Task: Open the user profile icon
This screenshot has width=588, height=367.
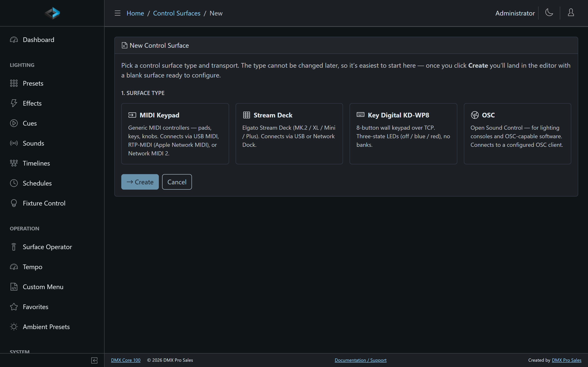Action: point(571,13)
